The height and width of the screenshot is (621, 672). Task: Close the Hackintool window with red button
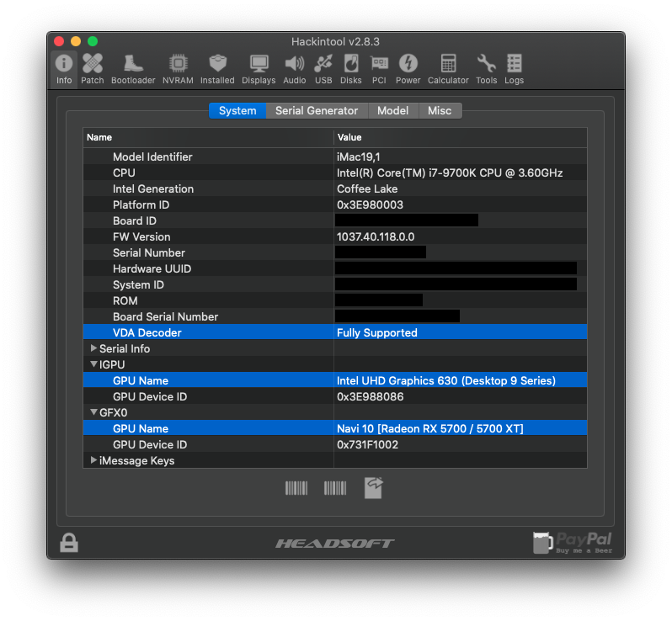tap(59, 41)
